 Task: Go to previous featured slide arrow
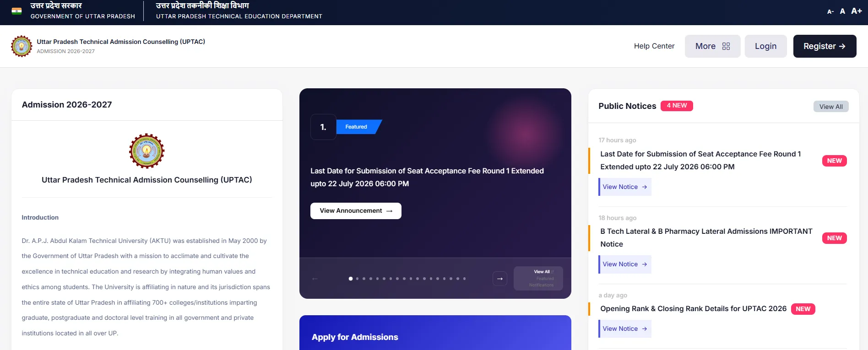point(315,279)
